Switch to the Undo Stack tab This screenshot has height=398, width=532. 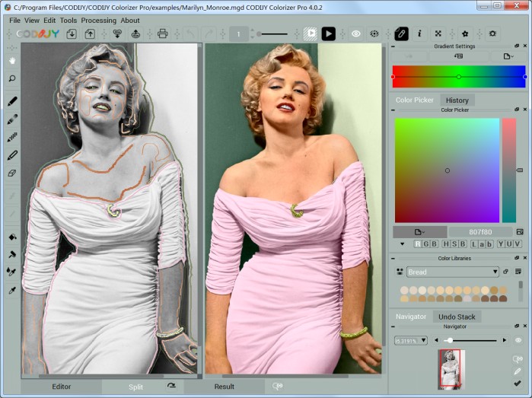pos(457,317)
